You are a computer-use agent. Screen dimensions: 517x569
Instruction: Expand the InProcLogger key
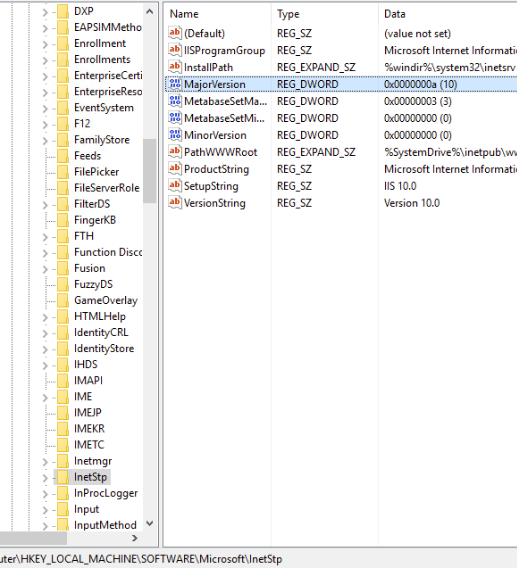[45, 494]
